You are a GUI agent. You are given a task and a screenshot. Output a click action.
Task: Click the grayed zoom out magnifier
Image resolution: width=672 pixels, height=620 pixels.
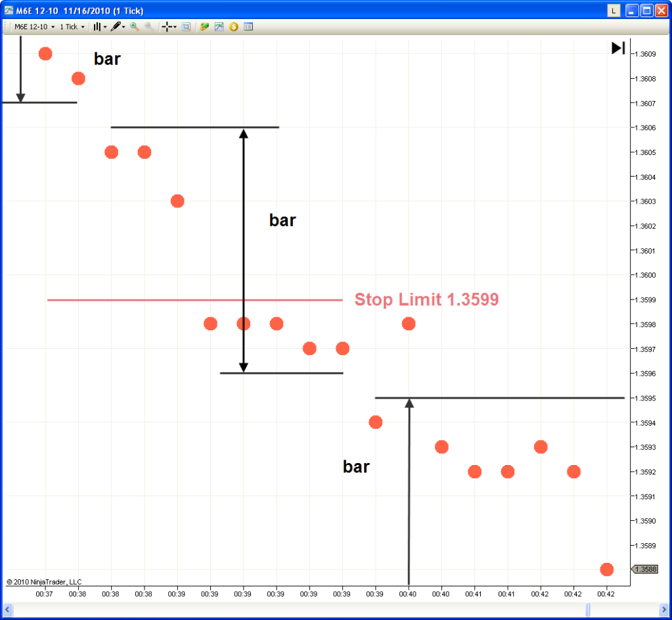(x=149, y=27)
